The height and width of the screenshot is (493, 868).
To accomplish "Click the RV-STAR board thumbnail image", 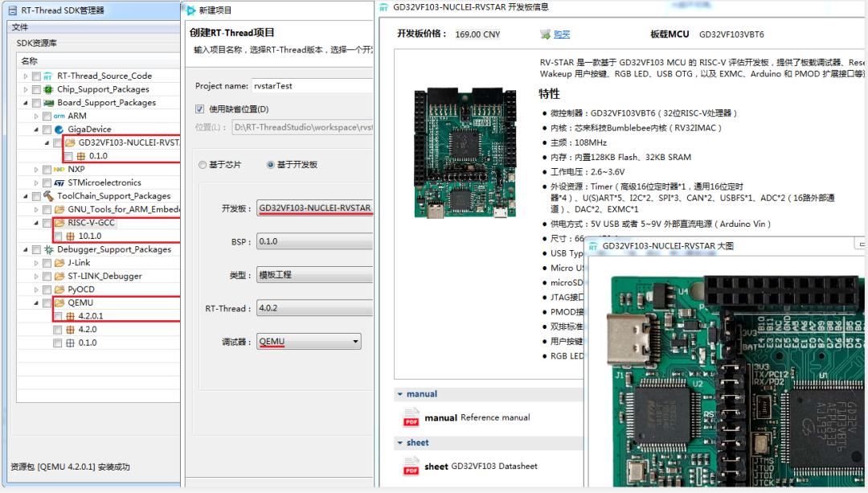I will point(465,152).
